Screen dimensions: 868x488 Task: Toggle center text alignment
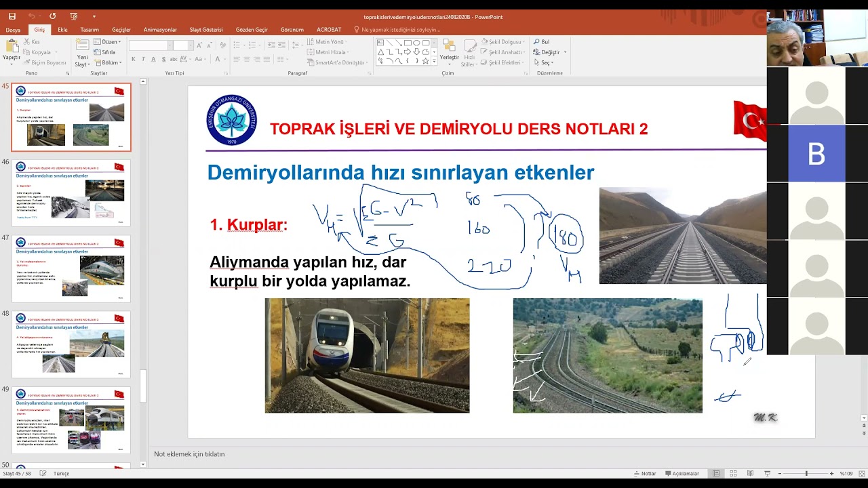(247, 59)
